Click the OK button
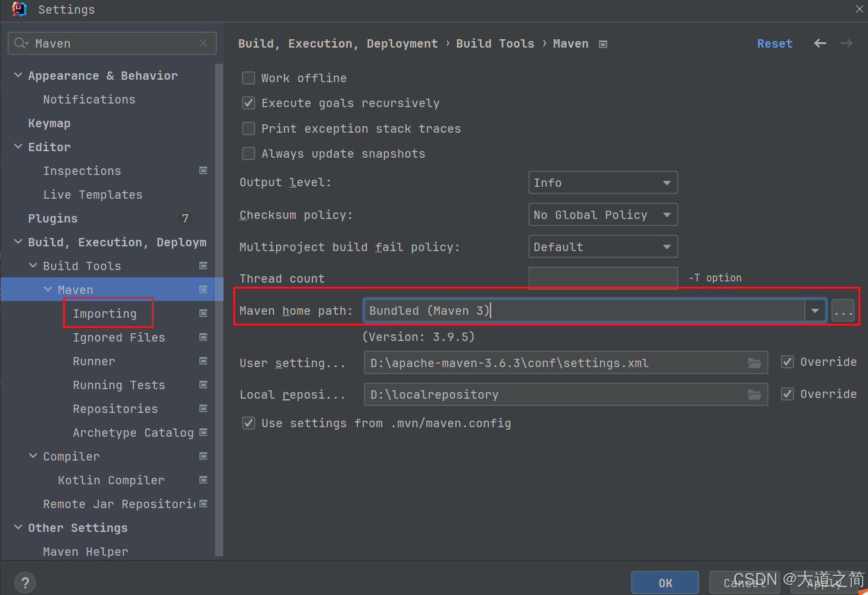868x595 pixels. click(x=665, y=583)
